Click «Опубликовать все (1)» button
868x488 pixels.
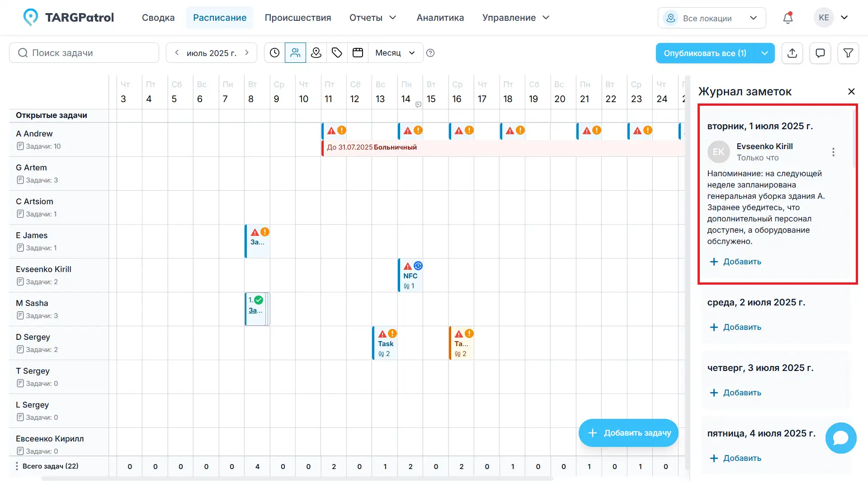(x=704, y=53)
